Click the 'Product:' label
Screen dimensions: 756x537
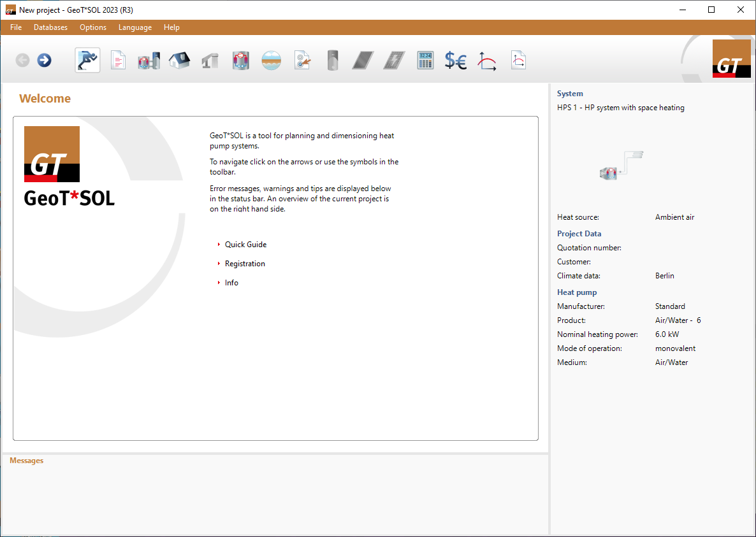click(x=571, y=320)
